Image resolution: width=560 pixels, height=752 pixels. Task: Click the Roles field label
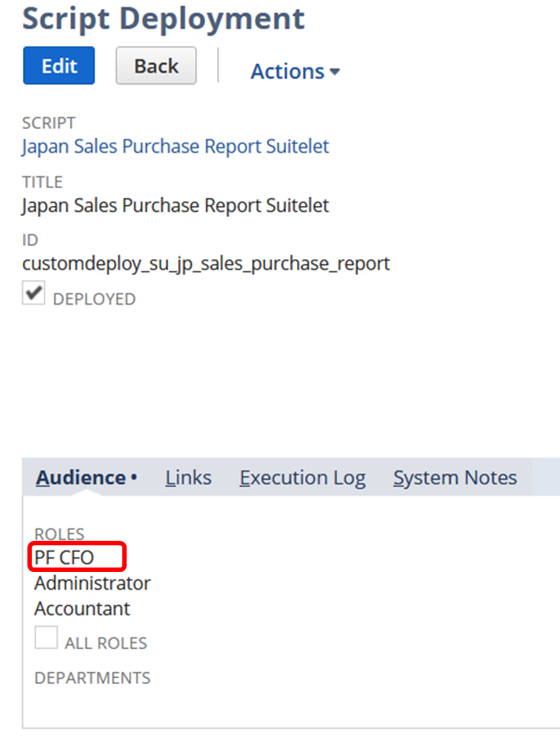tap(59, 533)
